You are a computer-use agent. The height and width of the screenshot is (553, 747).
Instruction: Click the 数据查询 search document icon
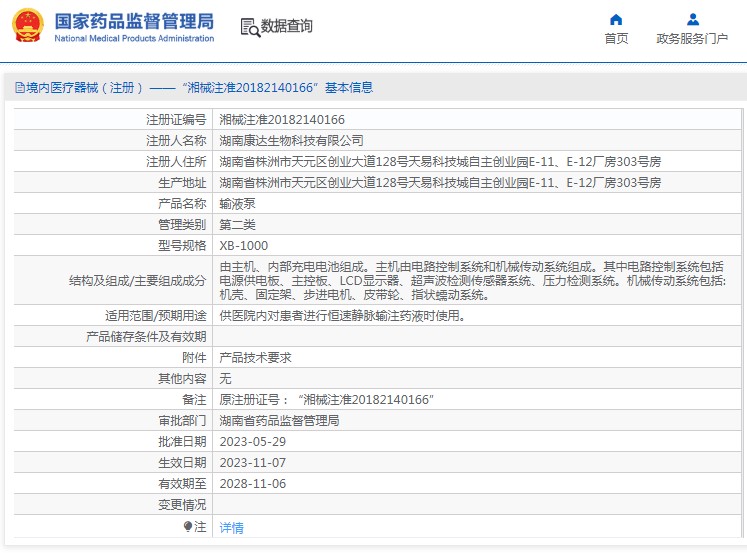[x=250, y=27]
